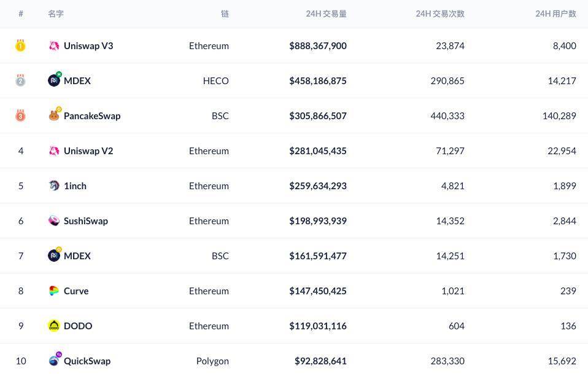Image resolution: width=588 pixels, height=376 pixels.
Task: Click the Curve rainbow logo icon
Action: [54, 291]
